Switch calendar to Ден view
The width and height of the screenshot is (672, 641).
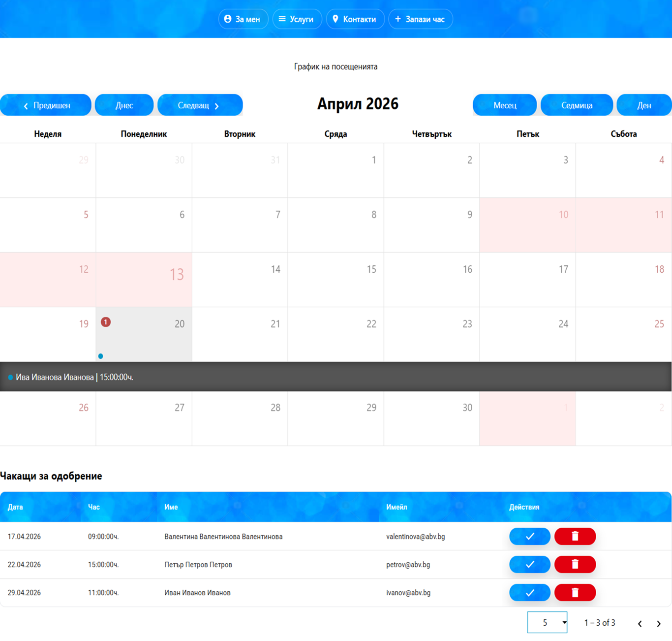pos(644,105)
